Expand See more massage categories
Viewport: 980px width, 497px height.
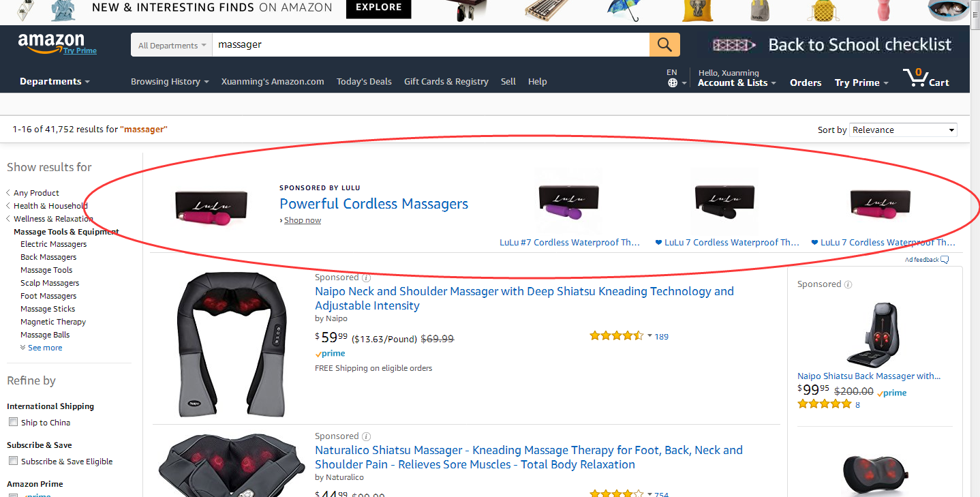42,348
